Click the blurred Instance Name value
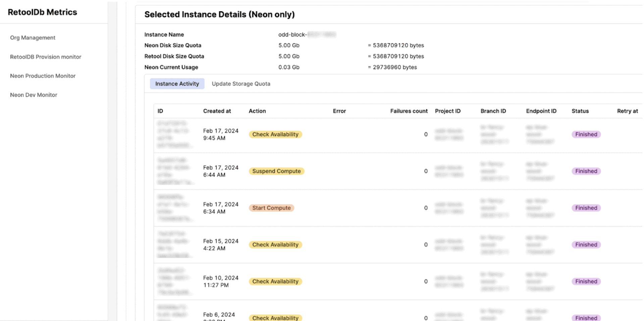 pyautogui.click(x=307, y=34)
